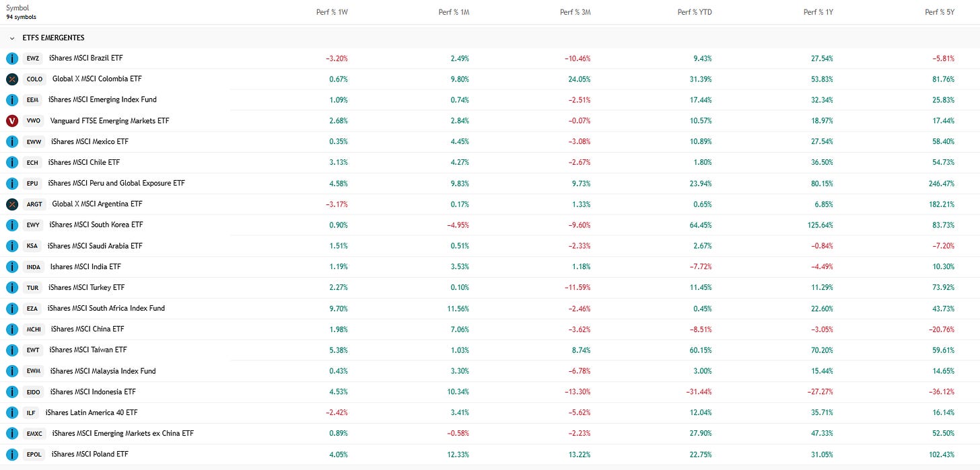The height and width of the screenshot is (470, 980).
Task: Click the iShares logo next to MCHI
Action: 12,329
